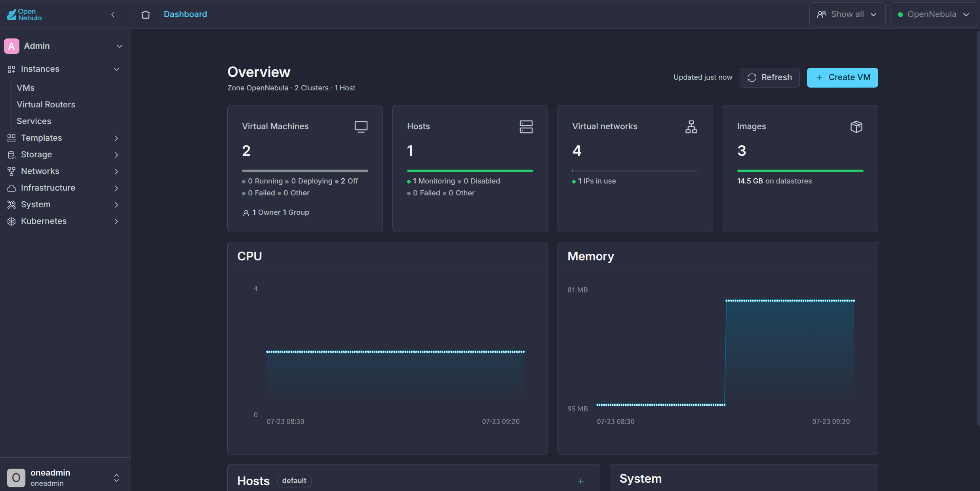Click the network topology icon on Virtual networks card

click(x=691, y=127)
